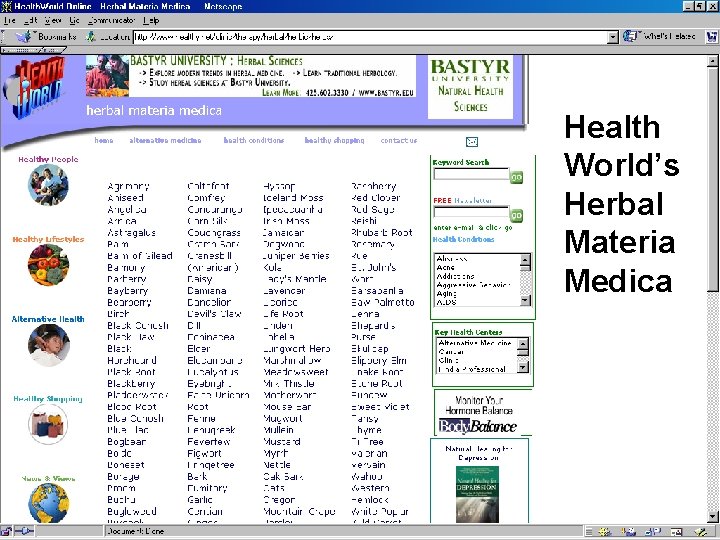Click into the newsletter e-mail text box
720x540 pixels.
click(x=471, y=213)
